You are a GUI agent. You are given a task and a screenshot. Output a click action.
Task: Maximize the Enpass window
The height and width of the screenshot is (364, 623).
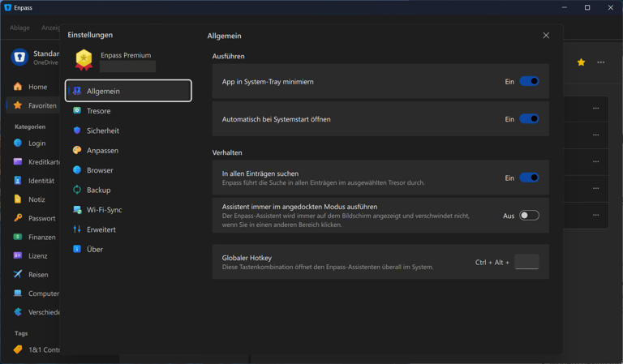click(x=587, y=7)
